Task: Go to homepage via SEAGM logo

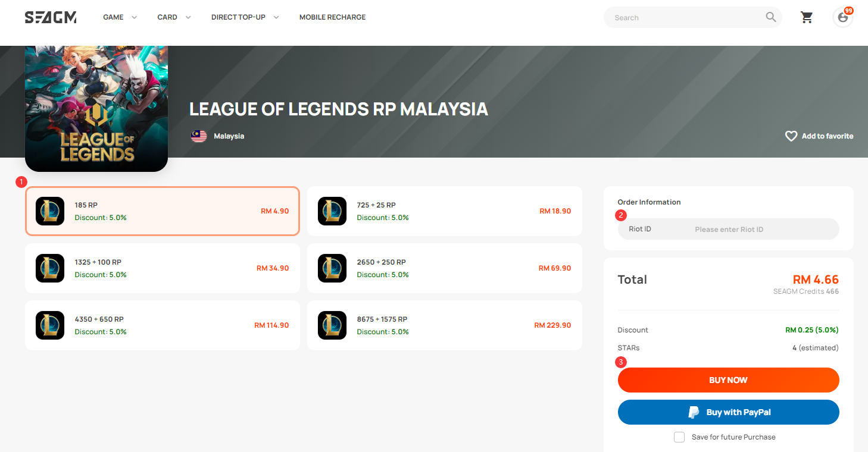Action: [51, 17]
